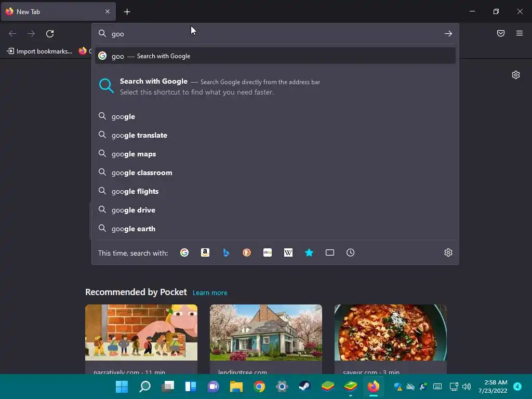The width and height of the screenshot is (532, 399).
Task: Search bookmarks using the star icon
Action: [x=309, y=252]
